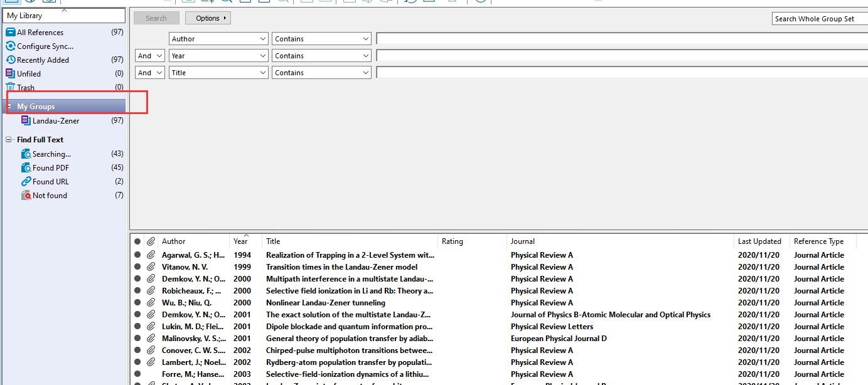Toggle read-status dot for Malinovsky reference
The image size is (868, 385).
(137, 339)
